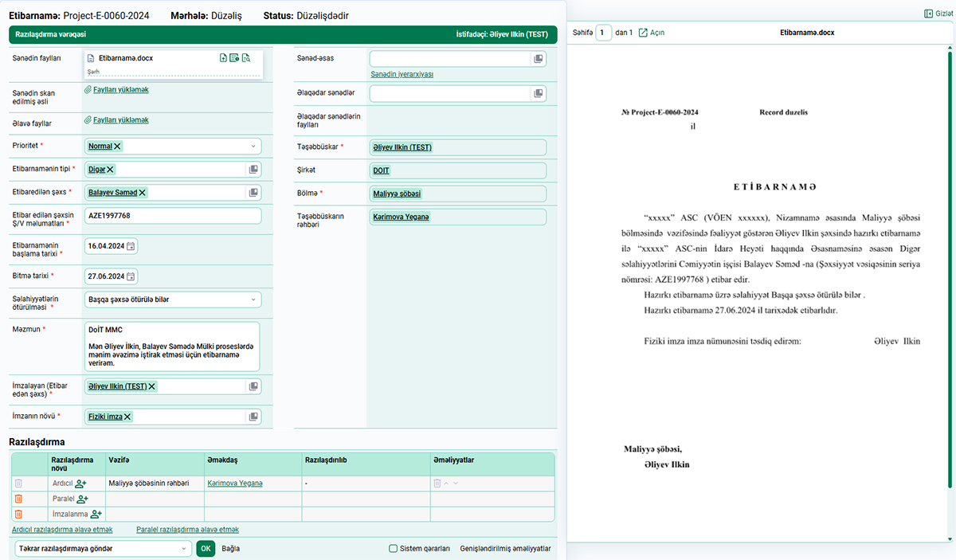The image size is (956, 560).
Task: Open lookup picker for İmzalayan field
Action: point(253,386)
